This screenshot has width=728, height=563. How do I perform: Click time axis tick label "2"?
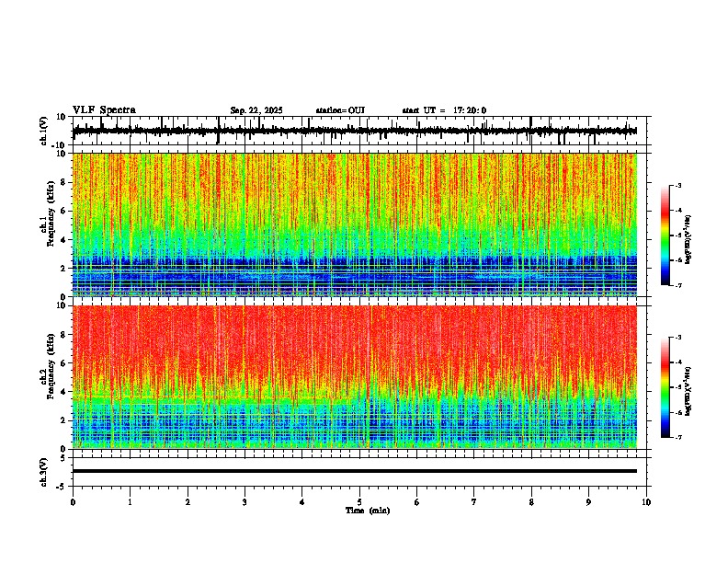tap(188, 502)
